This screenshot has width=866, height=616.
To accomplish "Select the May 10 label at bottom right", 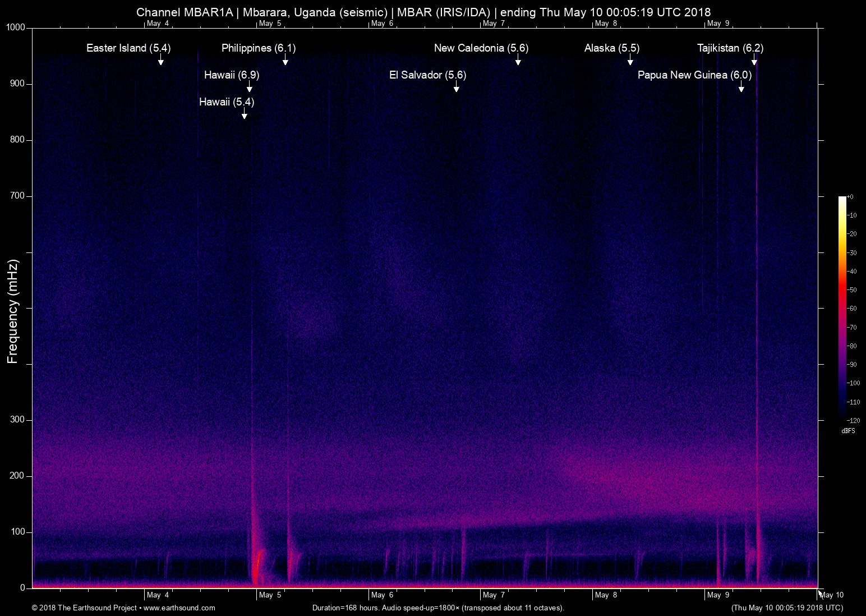I will [831, 595].
